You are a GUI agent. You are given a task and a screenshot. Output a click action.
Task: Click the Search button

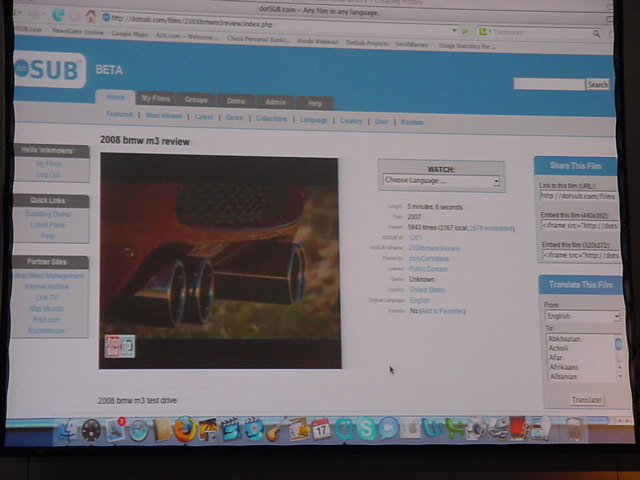click(x=598, y=84)
